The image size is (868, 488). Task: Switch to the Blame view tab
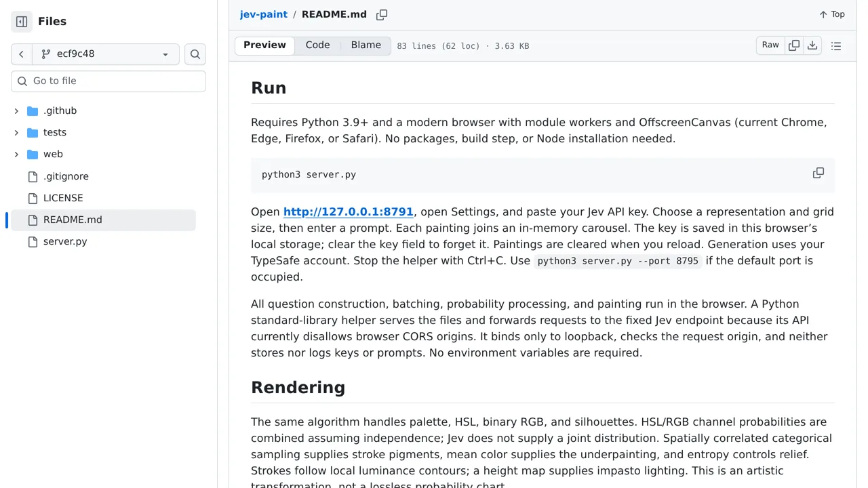[366, 45]
